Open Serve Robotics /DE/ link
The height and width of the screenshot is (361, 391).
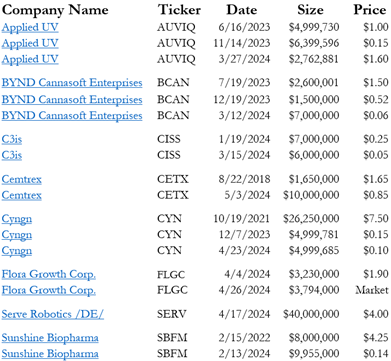(53, 314)
